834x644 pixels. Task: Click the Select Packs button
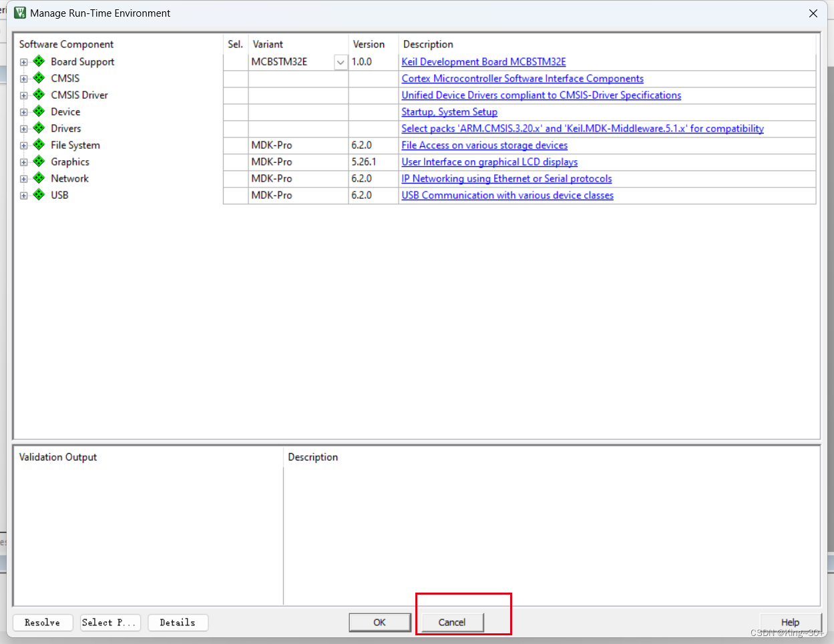pyautogui.click(x=110, y=623)
